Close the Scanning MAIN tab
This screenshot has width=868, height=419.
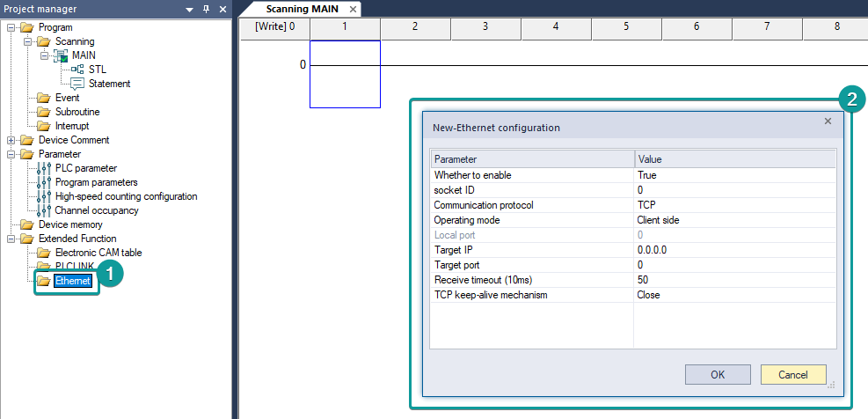(x=353, y=9)
